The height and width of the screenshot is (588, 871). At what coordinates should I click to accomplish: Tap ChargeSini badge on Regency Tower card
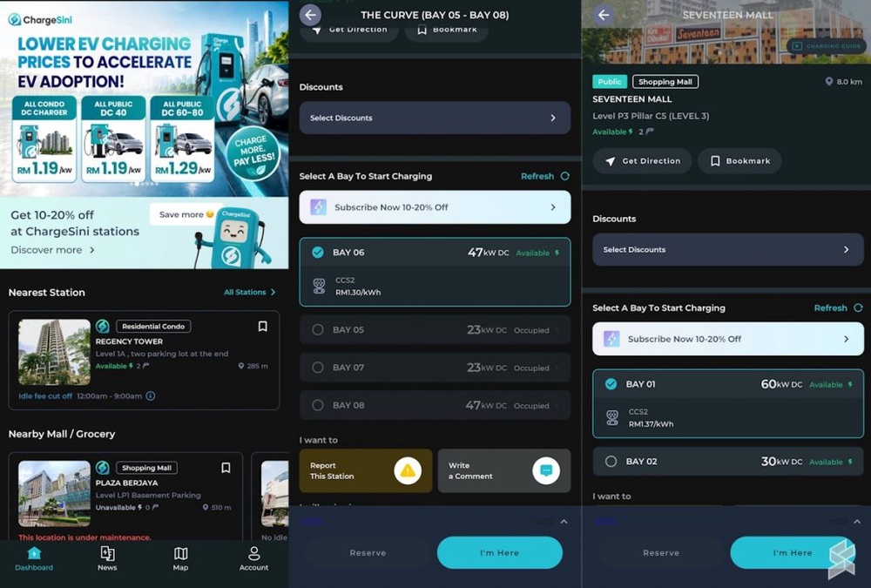pos(102,327)
